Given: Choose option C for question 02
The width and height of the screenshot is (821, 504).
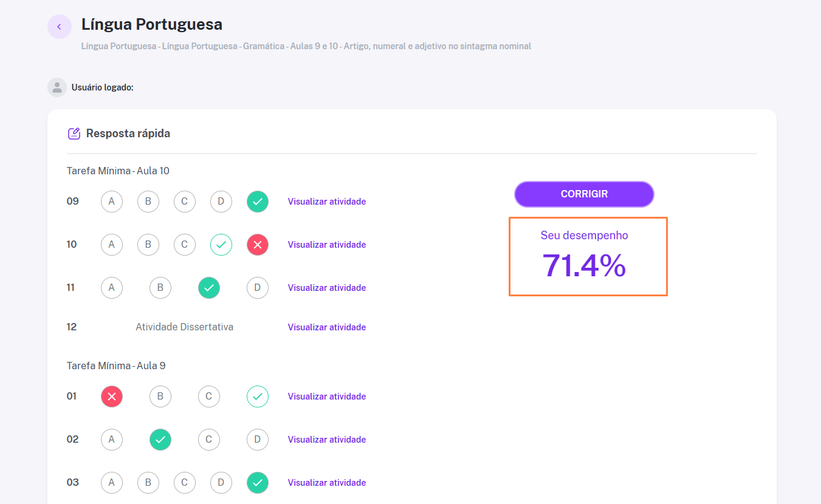Looking at the screenshot, I should tap(209, 440).
